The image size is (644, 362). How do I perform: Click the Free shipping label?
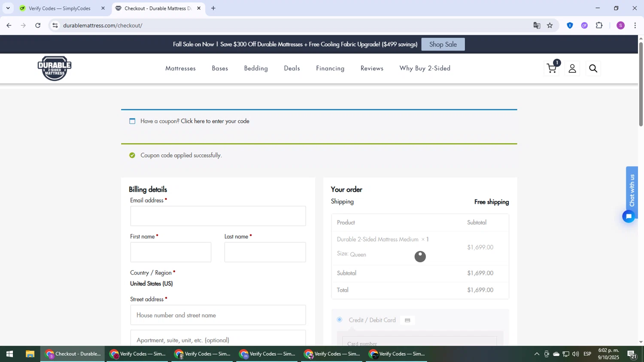(x=492, y=202)
